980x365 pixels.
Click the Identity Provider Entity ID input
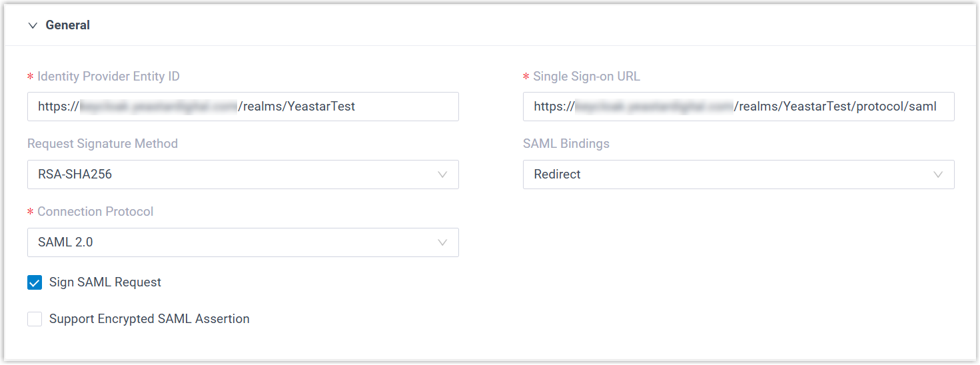click(x=243, y=107)
